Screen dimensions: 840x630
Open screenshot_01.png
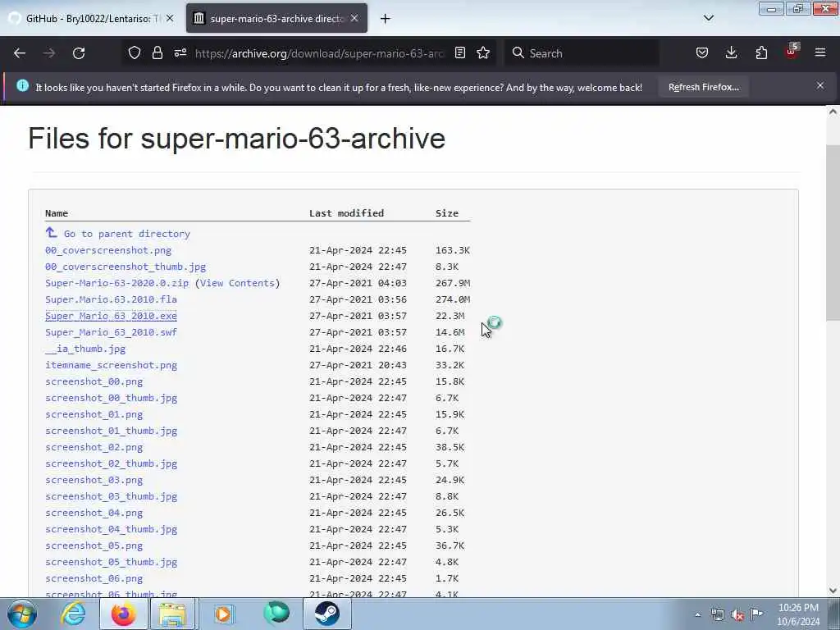(94, 414)
